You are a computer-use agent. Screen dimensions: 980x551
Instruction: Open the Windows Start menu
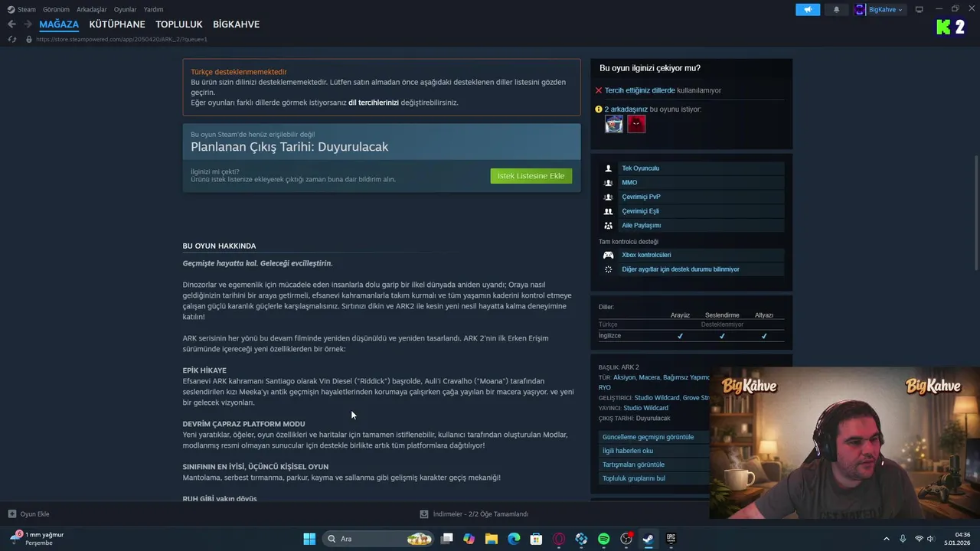pos(309,539)
